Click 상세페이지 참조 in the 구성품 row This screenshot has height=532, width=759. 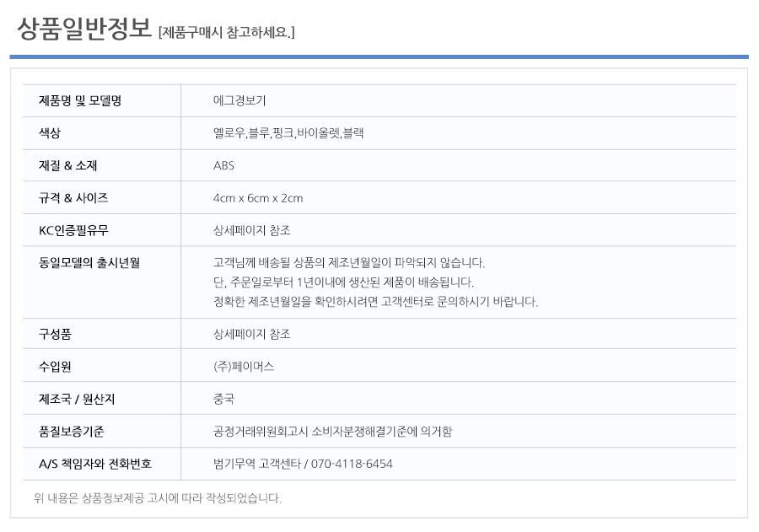pyautogui.click(x=251, y=334)
